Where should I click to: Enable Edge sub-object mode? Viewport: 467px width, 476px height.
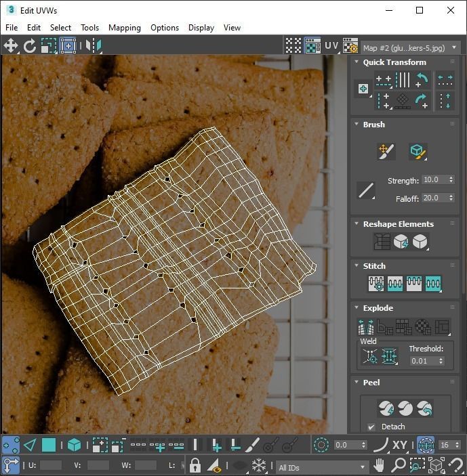tap(30, 446)
